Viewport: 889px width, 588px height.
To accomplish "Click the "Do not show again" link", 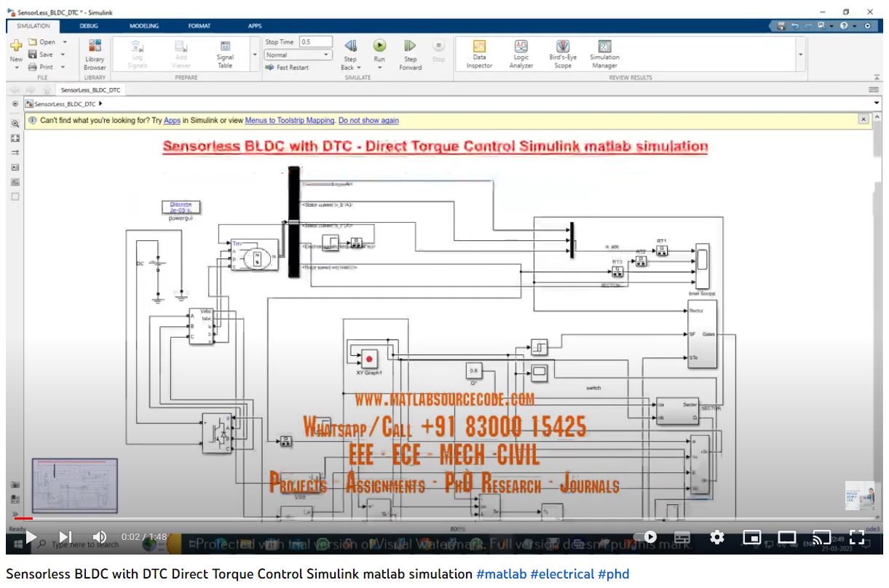I will pyautogui.click(x=368, y=121).
